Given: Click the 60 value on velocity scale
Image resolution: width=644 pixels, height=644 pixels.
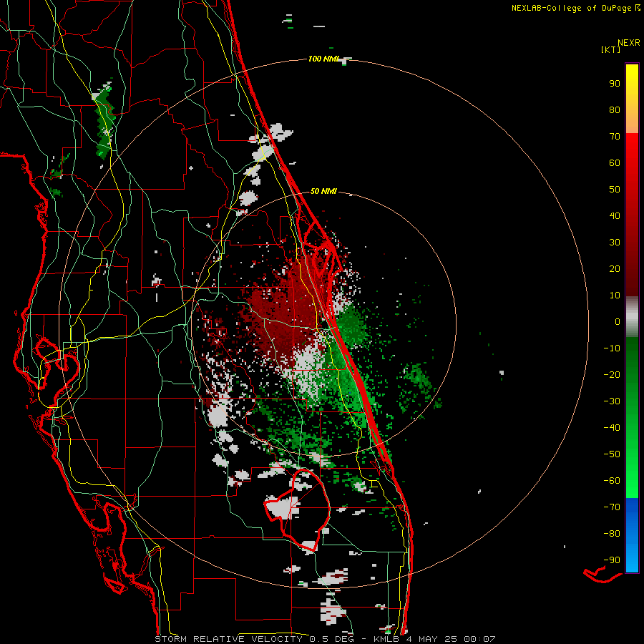Looking at the screenshot, I should 615,162.
